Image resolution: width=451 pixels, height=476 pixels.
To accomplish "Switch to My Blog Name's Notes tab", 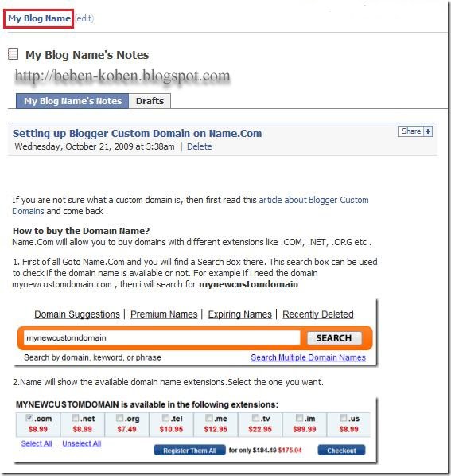I will [x=72, y=101].
